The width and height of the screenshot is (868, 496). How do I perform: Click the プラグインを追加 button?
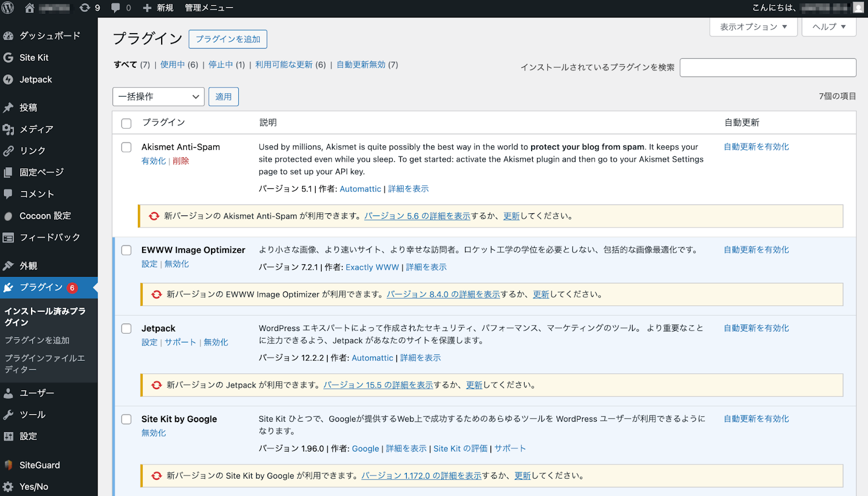click(x=227, y=39)
